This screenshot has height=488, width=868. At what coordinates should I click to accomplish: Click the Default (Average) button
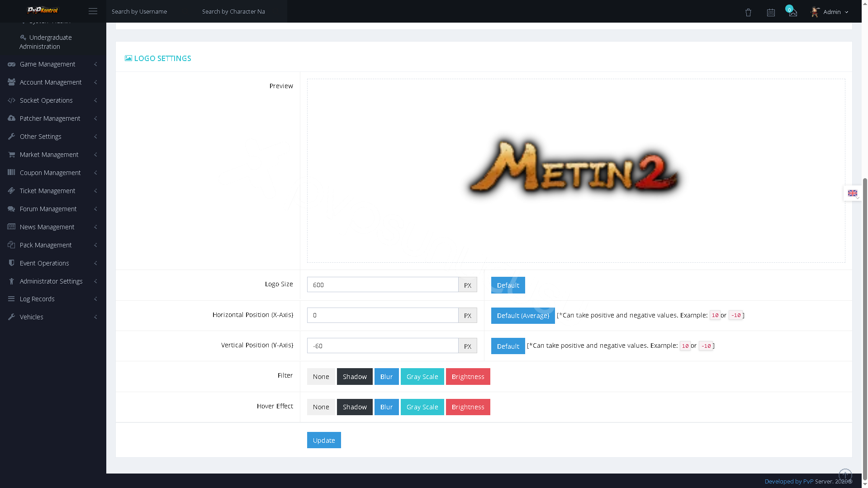pyautogui.click(x=523, y=316)
